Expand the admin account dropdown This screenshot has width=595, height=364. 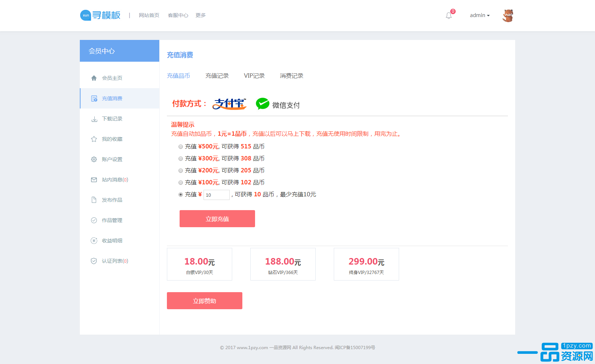(480, 15)
